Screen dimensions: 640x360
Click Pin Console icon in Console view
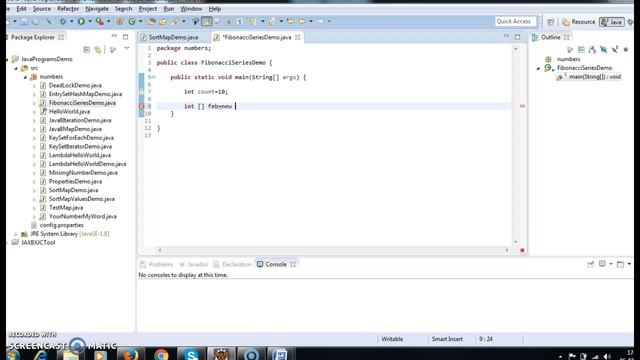click(x=590, y=264)
